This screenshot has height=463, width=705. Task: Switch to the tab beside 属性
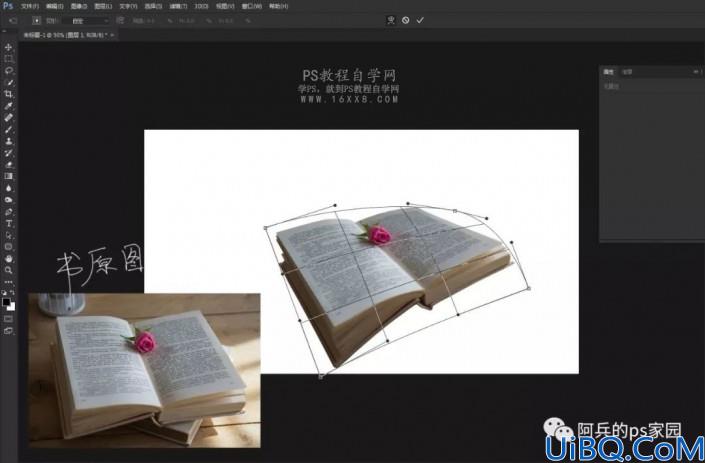627,72
